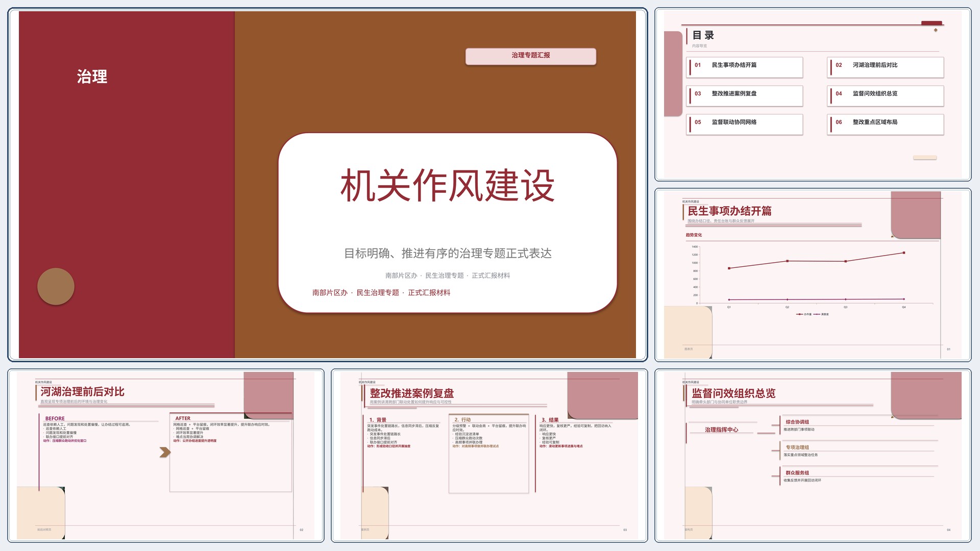Select the 监督问效组织总览 slide thumbnail
The image size is (980, 551).
point(813,456)
